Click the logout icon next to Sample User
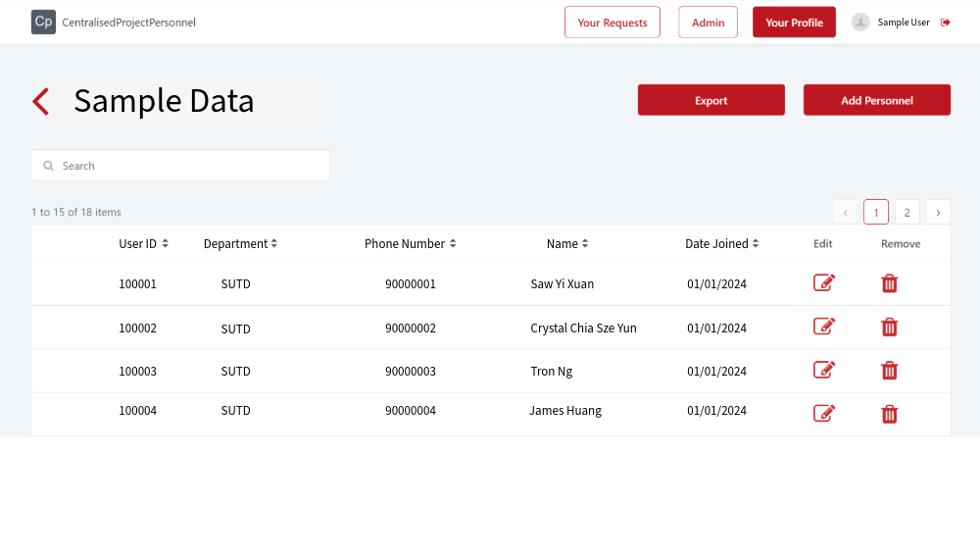Screen dimensions: 980x556 [946, 23]
